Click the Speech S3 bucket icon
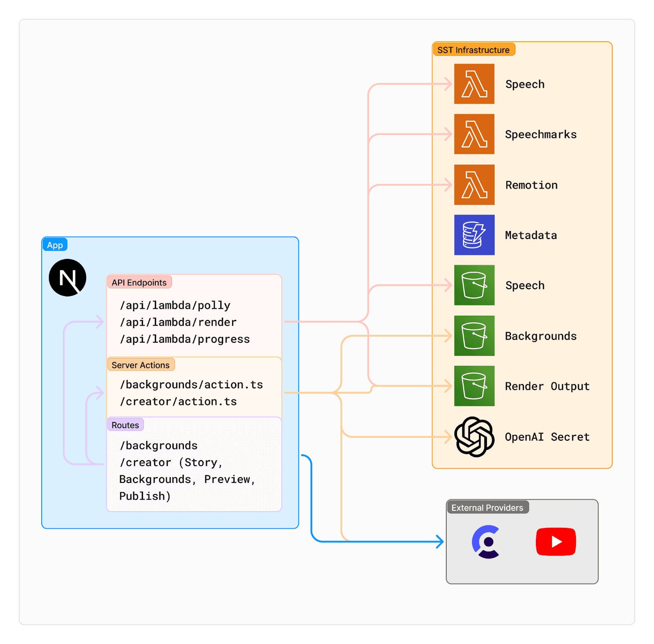This screenshot has height=644, width=654. pos(474,285)
